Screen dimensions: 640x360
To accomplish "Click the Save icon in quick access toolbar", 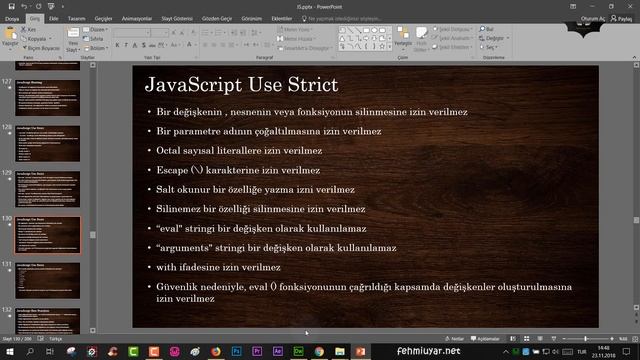I will pyautogui.click(x=11, y=7).
